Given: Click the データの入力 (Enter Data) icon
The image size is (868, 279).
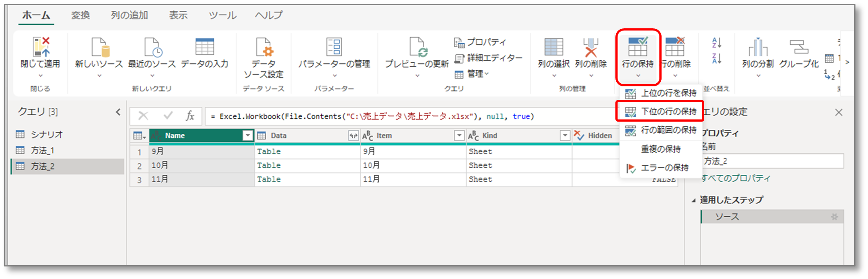Looking at the screenshot, I should (x=205, y=47).
